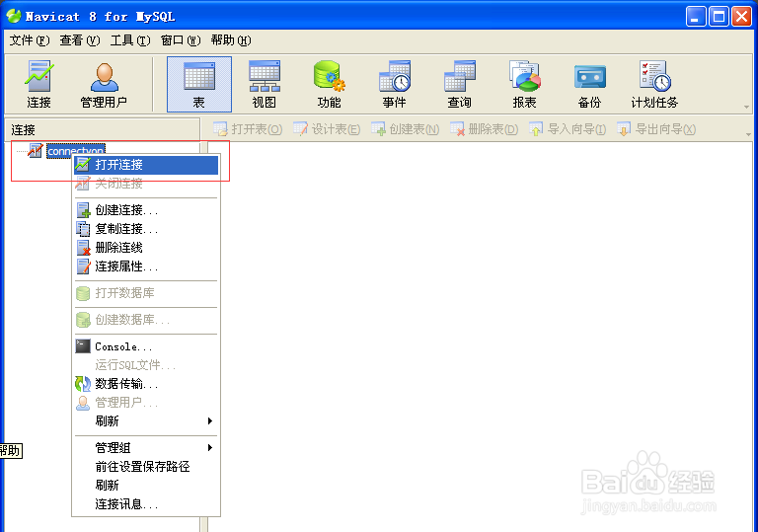Click the Navicat title bar app icon
Viewport: 758px width, 532px height.
coord(14,16)
